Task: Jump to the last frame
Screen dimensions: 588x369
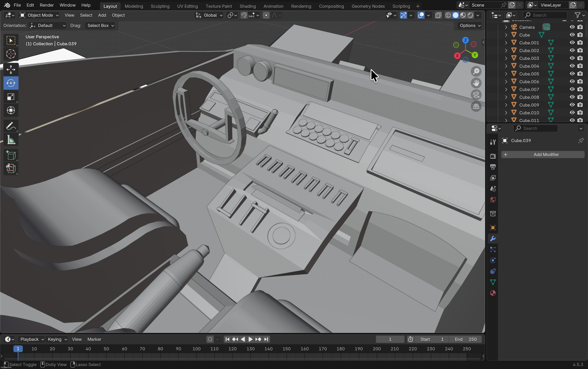Action: pyautogui.click(x=266, y=339)
